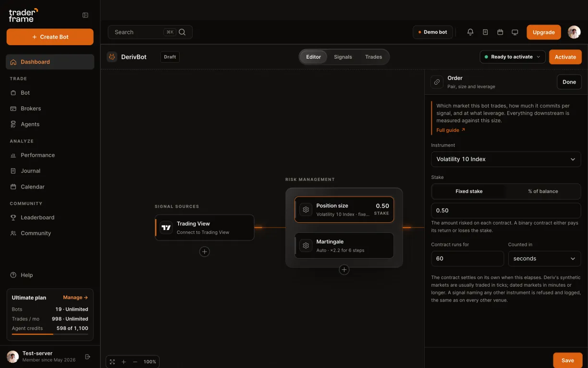Click the Activate button
Screen dimensions: 588x368
click(x=565, y=57)
